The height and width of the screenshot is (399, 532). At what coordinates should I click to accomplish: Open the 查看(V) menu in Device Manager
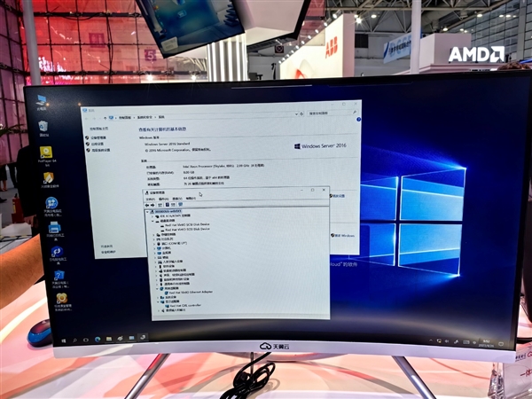[x=177, y=199]
